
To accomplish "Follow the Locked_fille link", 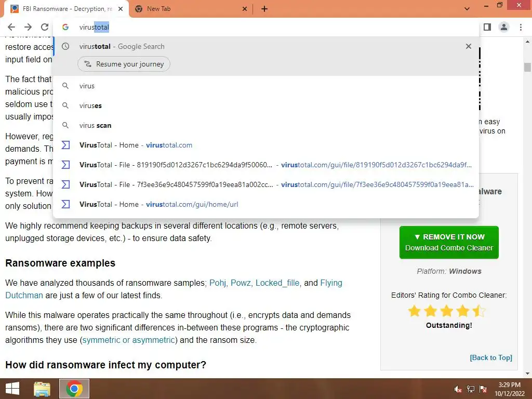I will click(277, 283).
